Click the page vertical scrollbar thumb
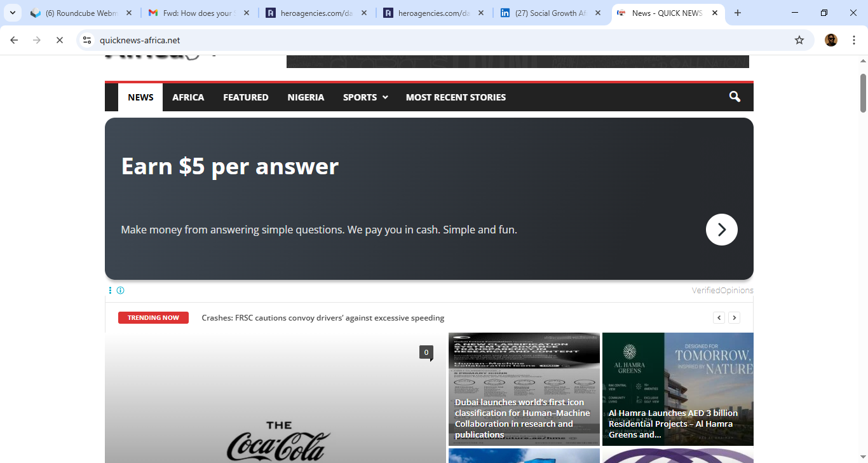 (863, 93)
